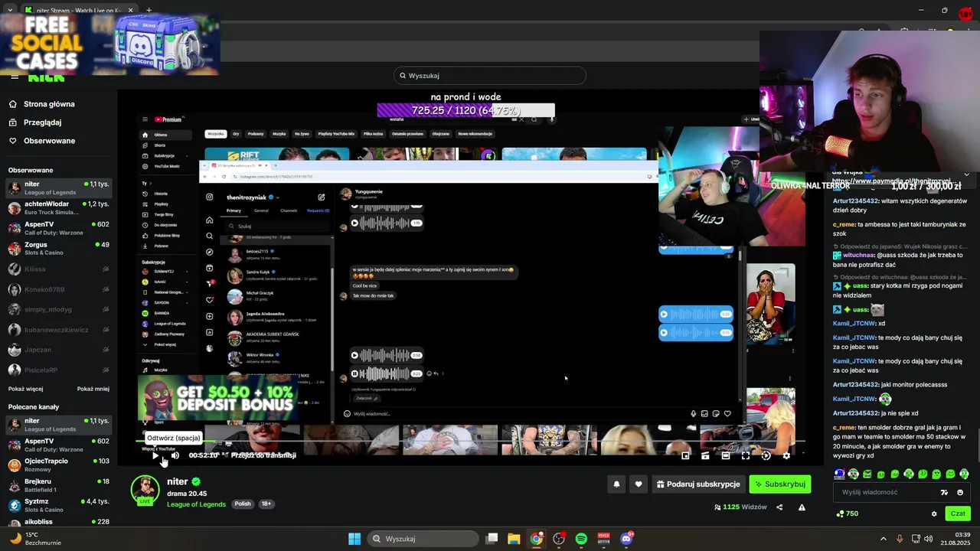Follow niter with the heart button
The width and height of the screenshot is (980, 551).
[x=639, y=484]
